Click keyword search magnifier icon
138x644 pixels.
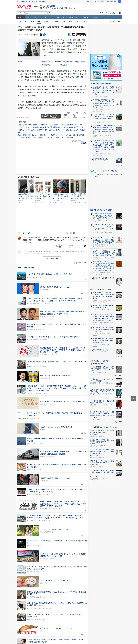click(49, 13)
